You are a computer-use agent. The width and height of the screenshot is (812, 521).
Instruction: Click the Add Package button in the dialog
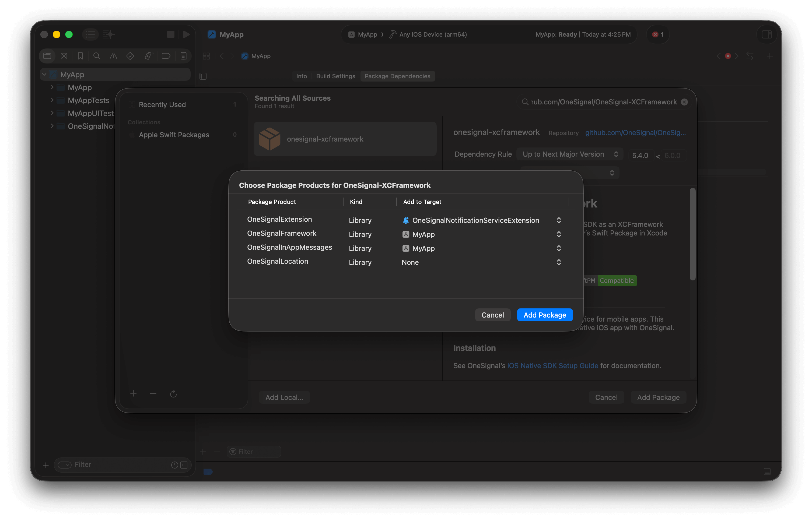(544, 315)
